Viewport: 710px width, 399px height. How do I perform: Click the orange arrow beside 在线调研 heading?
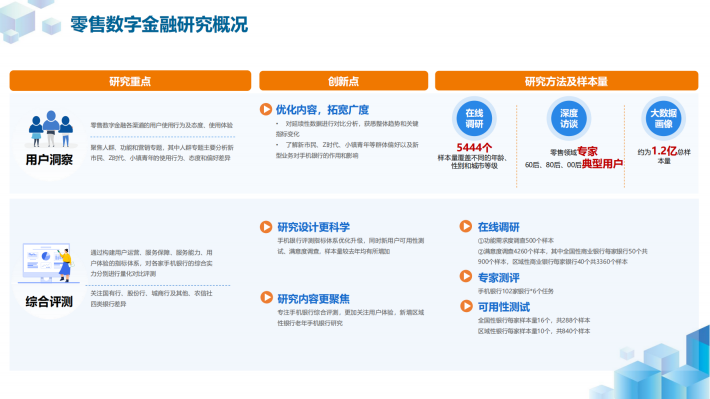(466, 226)
